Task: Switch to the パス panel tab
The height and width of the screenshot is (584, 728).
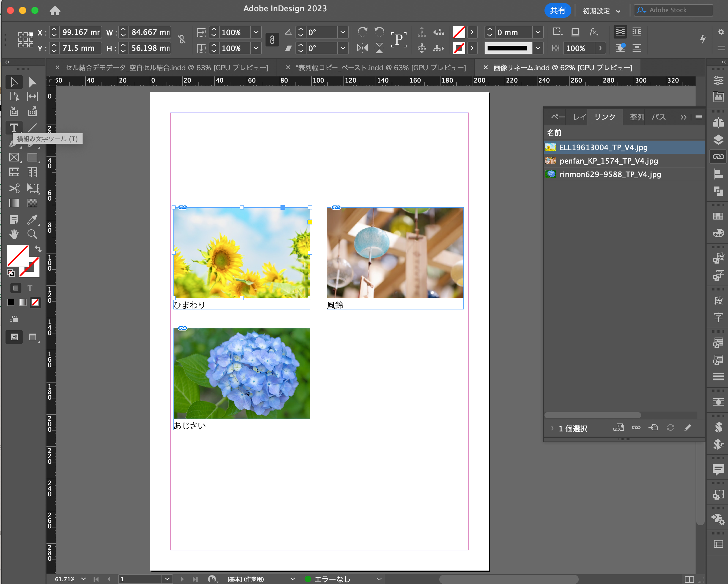Action: (x=658, y=117)
